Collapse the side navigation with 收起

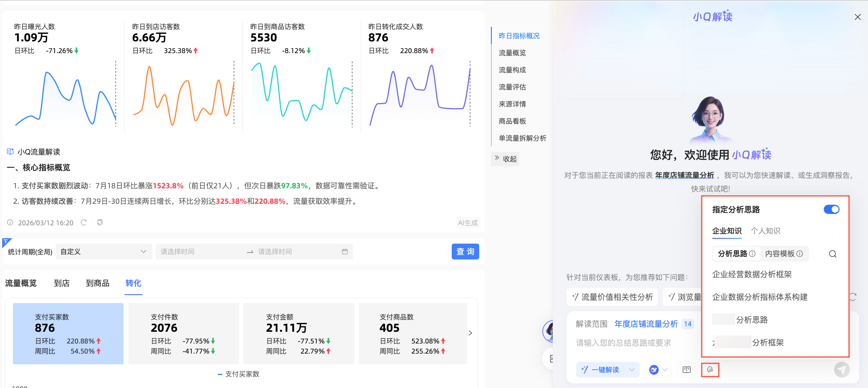pyautogui.click(x=505, y=159)
